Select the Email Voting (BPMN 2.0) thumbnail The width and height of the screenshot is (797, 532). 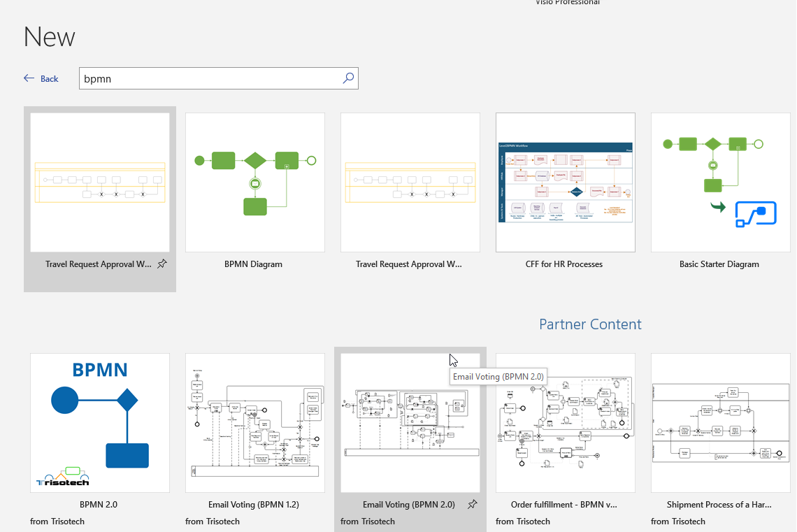point(410,422)
